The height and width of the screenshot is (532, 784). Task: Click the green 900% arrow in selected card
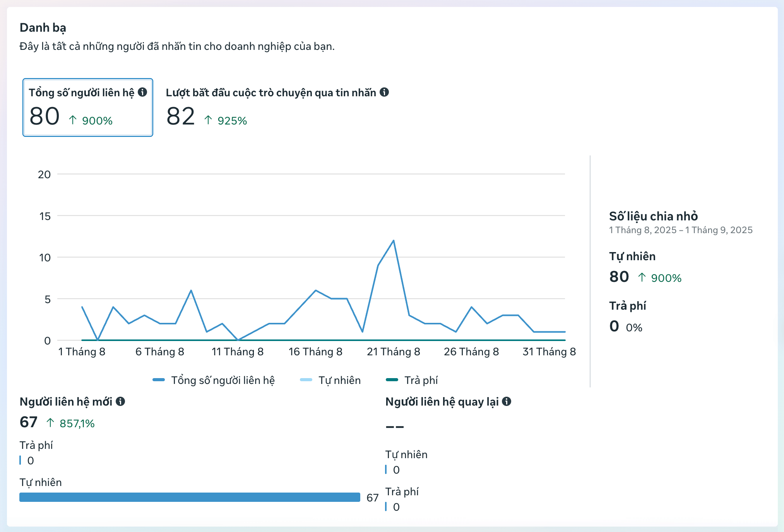(73, 120)
